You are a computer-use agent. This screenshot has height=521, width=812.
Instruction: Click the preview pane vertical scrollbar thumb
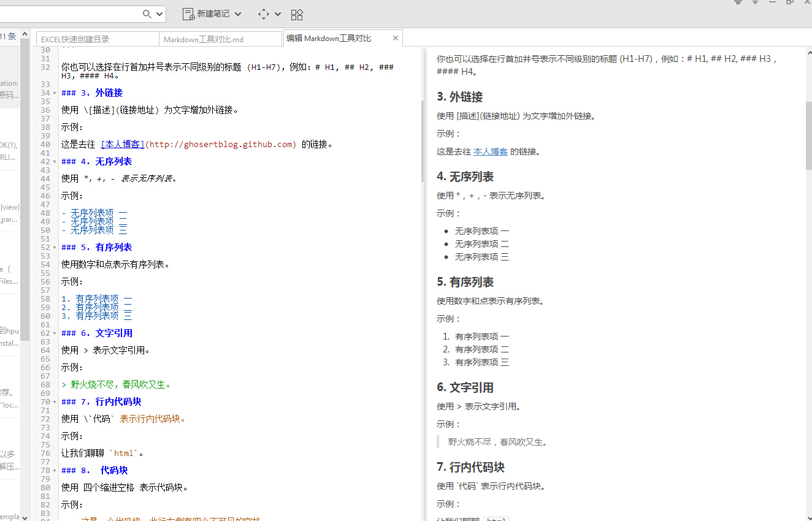(808, 136)
